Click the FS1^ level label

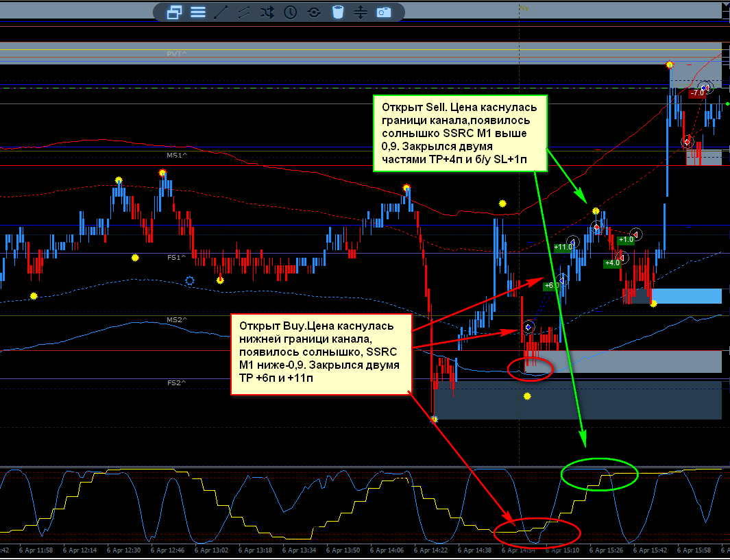[x=176, y=257]
